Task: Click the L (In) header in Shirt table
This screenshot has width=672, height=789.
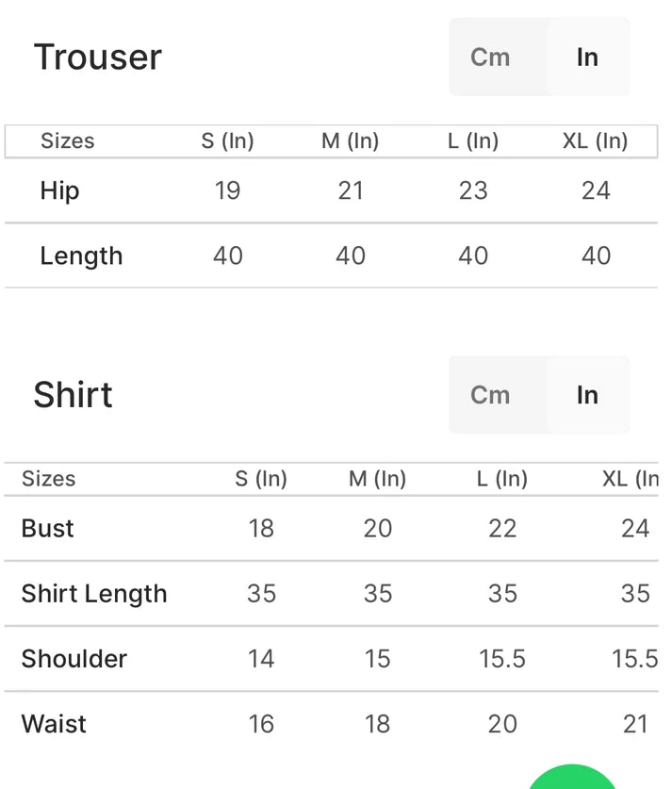Action: point(502,479)
